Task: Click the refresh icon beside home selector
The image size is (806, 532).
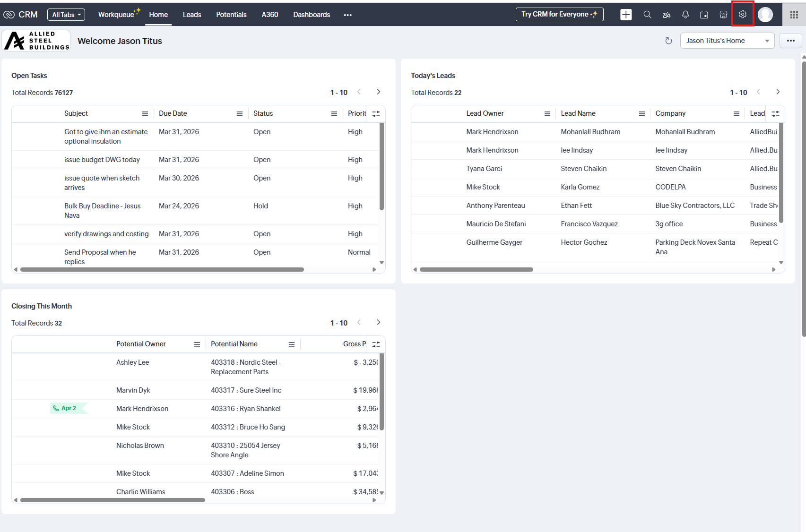Action: (668, 41)
